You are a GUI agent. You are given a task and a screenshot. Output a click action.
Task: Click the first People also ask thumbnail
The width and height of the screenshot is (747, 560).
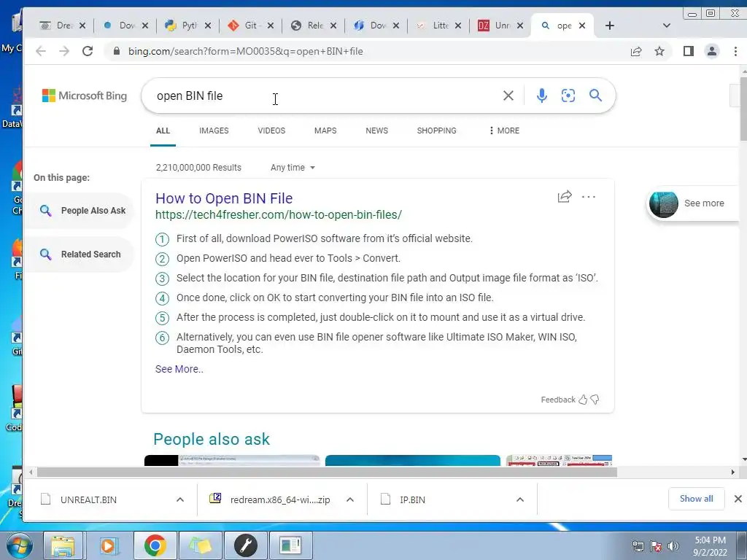(x=232, y=460)
